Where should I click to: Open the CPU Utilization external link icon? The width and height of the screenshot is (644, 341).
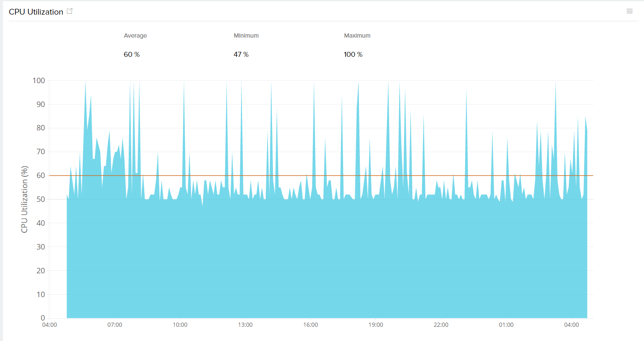pos(70,11)
